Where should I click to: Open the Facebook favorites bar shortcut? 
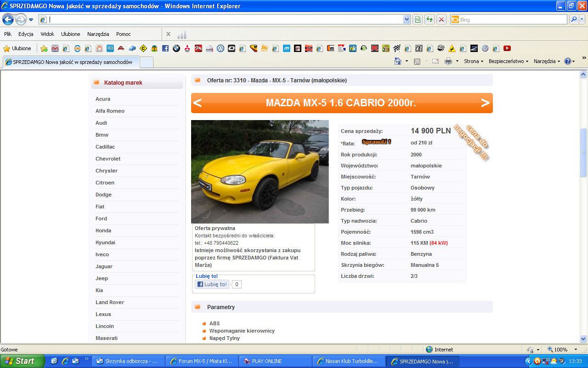pos(165,48)
